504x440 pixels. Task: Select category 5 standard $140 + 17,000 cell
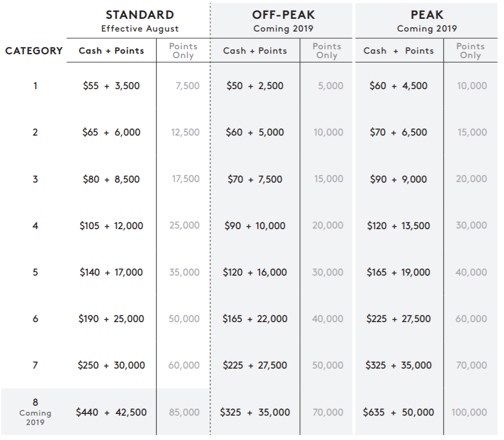point(111,272)
